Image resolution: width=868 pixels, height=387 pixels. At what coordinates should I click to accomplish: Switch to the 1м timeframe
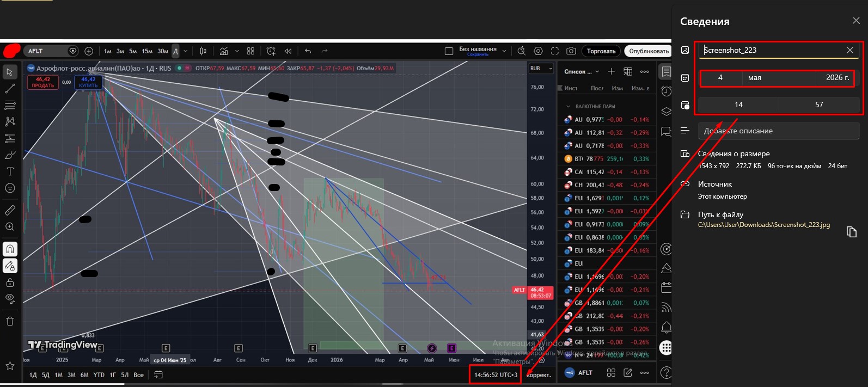pos(108,51)
